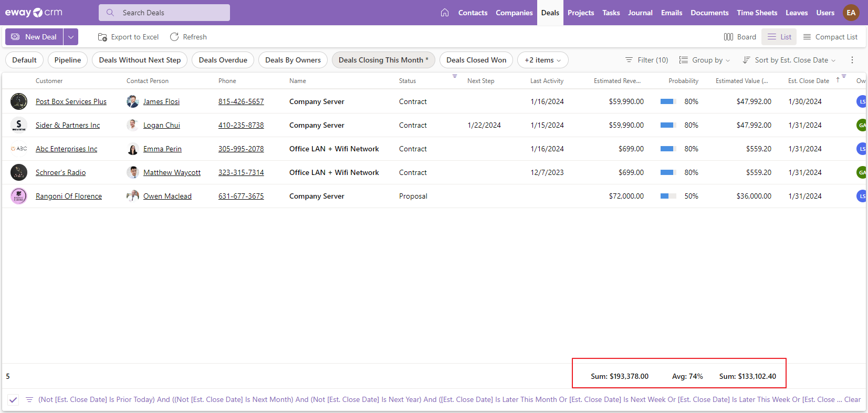Open Filter (10) panel
The width and height of the screenshot is (868, 413).
tap(646, 60)
